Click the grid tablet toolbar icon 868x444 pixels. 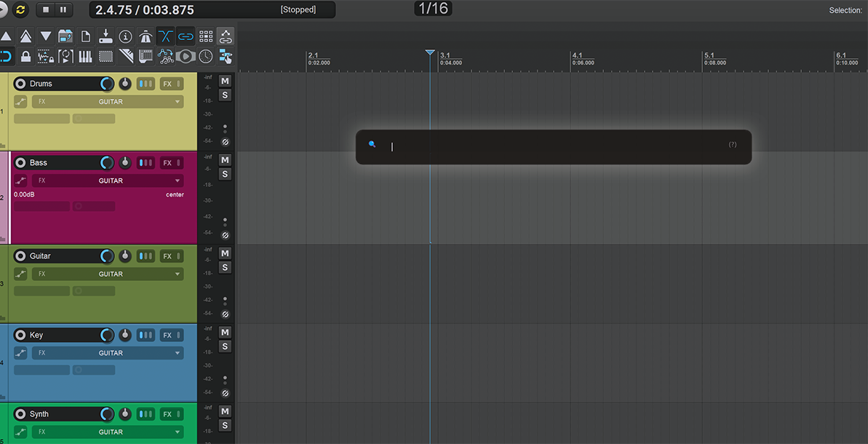coord(146,56)
